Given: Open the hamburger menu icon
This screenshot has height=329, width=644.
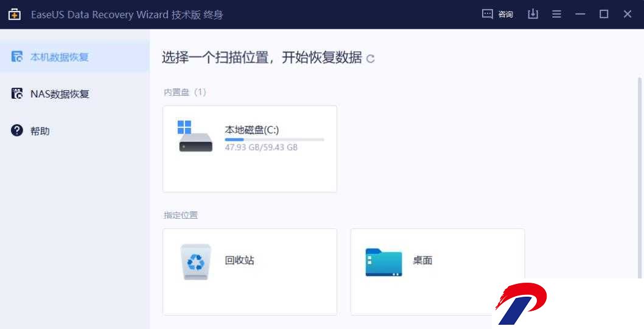Looking at the screenshot, I should tap(556, 14).
